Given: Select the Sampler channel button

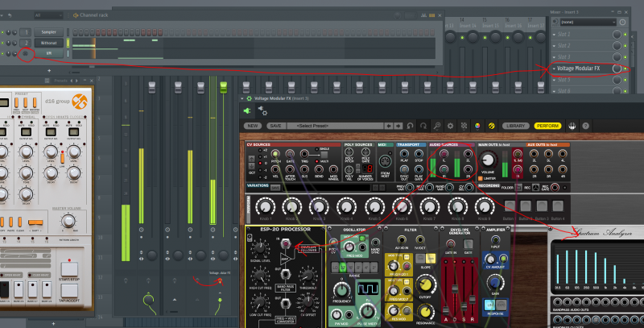Looking at the screenshot, I should click(48, 32).
